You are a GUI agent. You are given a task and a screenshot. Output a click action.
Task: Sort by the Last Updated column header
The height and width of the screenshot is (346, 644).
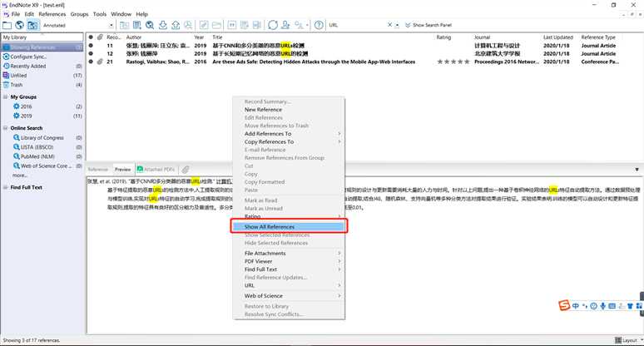559,37
